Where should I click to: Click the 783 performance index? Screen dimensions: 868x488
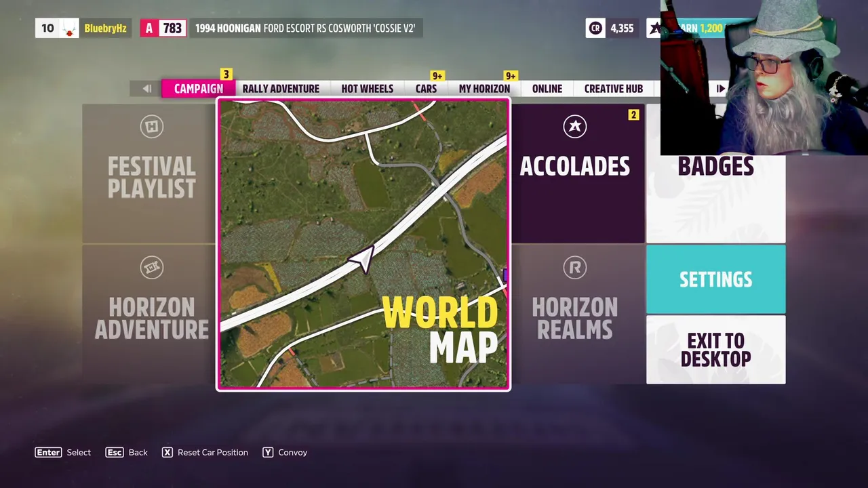click(172, 28)
